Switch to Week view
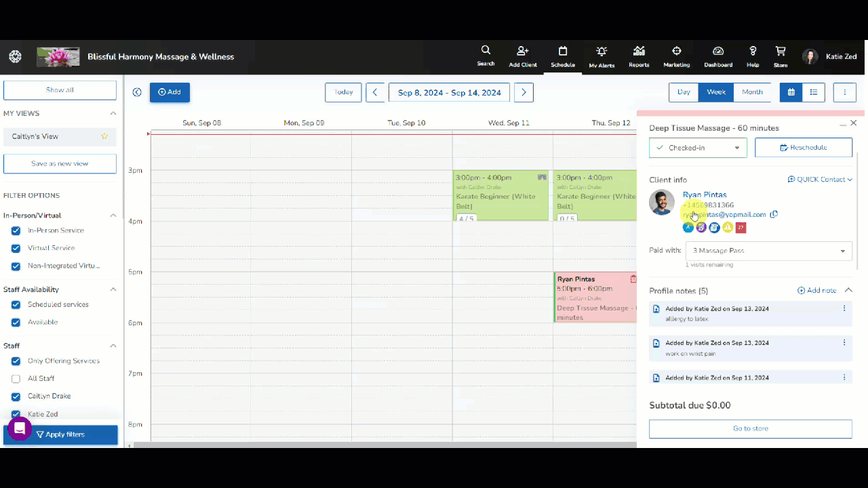The image size is (868, 488). (716, 92)
